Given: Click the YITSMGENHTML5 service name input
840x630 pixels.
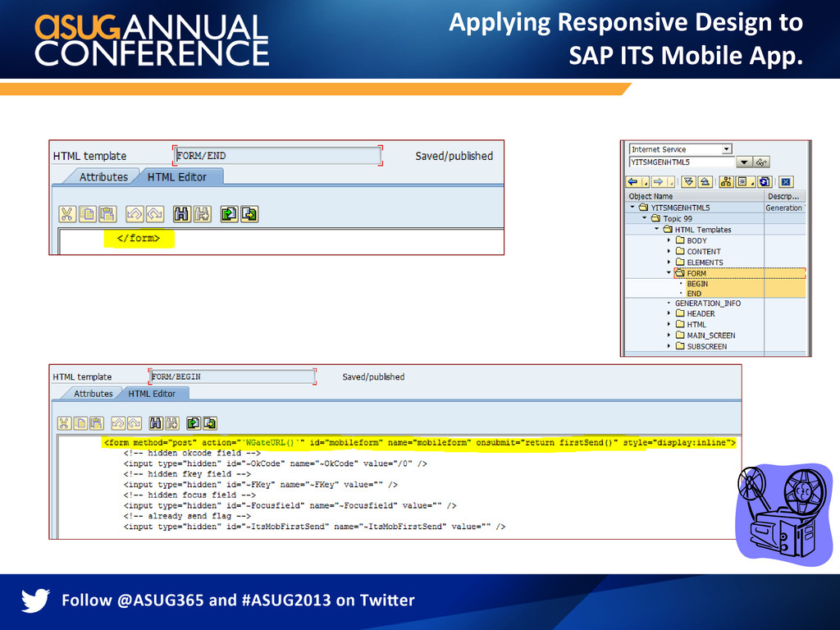Looking at the screenshot, I should 682,162.
